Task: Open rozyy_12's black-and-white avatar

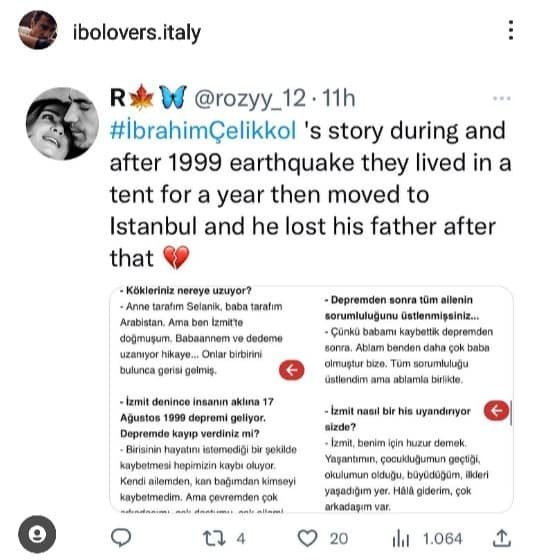Action: pos(62,124)
